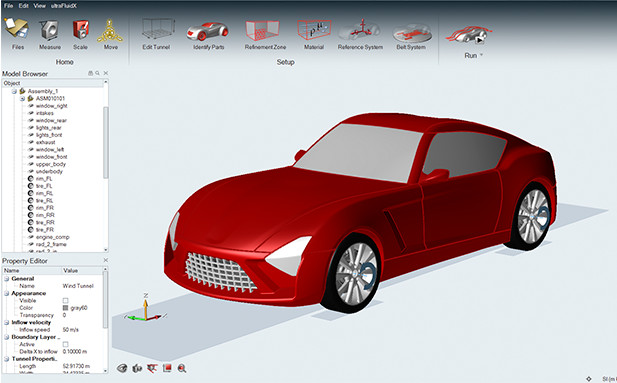This screenshot has height=383, width=617.
Task: Click the gray60 color swatch
Action: pos(65,308)
